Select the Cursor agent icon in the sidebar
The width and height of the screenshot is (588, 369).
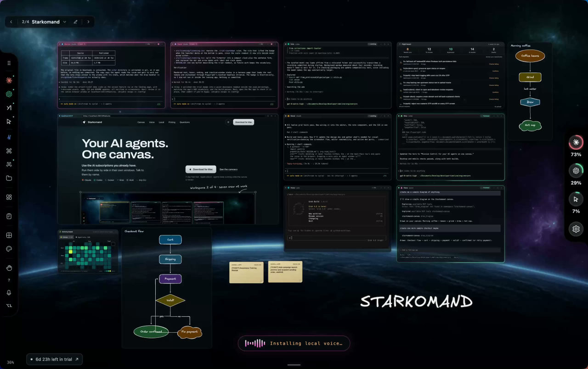(x=9, y=122)
